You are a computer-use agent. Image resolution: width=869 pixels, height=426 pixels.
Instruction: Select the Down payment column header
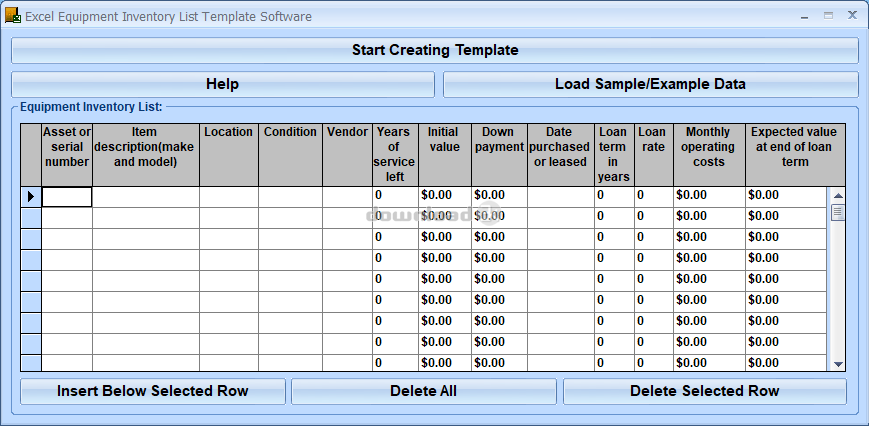tap(499, 155)
